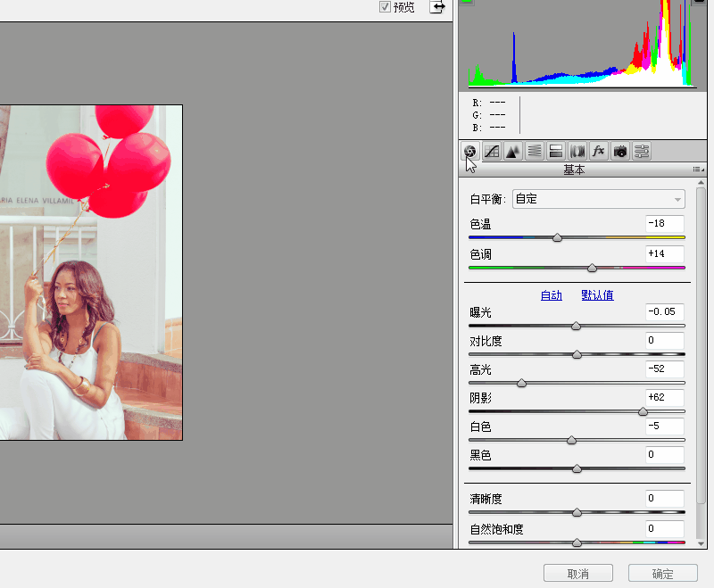The height and width of the screenshot is (588, 714).
Task: Open the 白平衡 white balance dropdown
Action: (598, 199)
